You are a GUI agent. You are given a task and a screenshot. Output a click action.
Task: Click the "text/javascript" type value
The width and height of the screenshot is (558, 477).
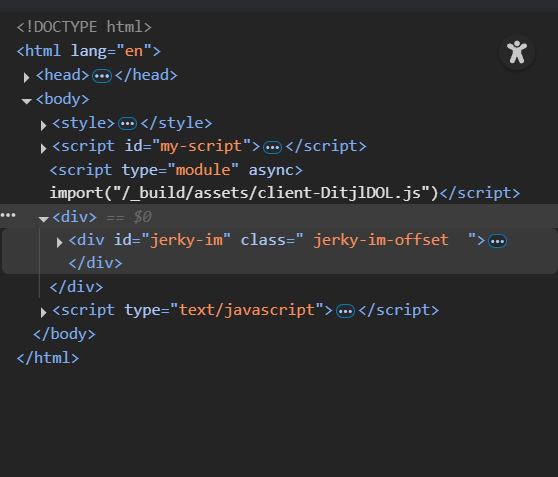247,310
